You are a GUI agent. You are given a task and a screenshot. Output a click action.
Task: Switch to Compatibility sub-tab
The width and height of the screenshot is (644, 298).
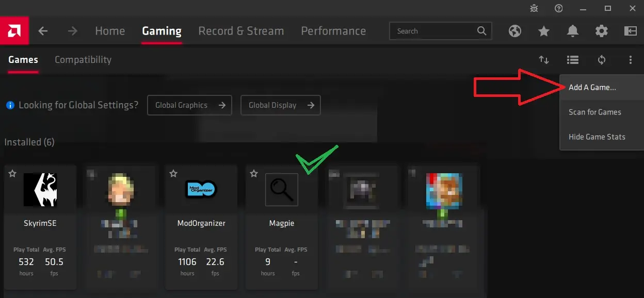pos(83,60)
